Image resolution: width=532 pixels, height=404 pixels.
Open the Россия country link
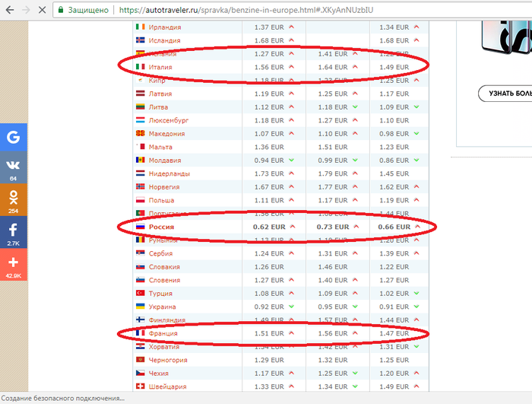[163, 227]
